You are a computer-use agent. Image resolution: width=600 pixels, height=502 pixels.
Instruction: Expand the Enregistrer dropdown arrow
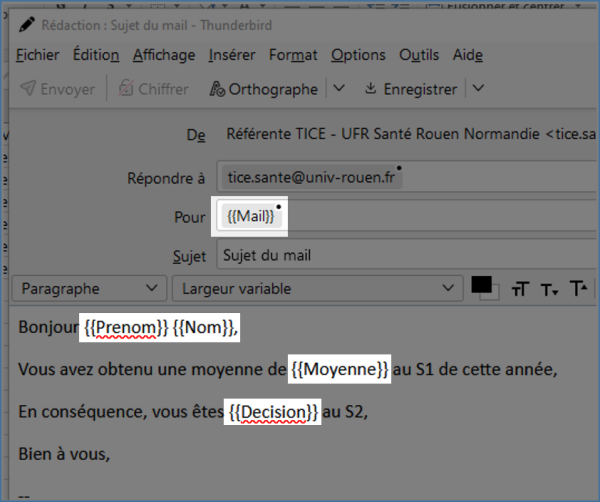tap(478, 89)
